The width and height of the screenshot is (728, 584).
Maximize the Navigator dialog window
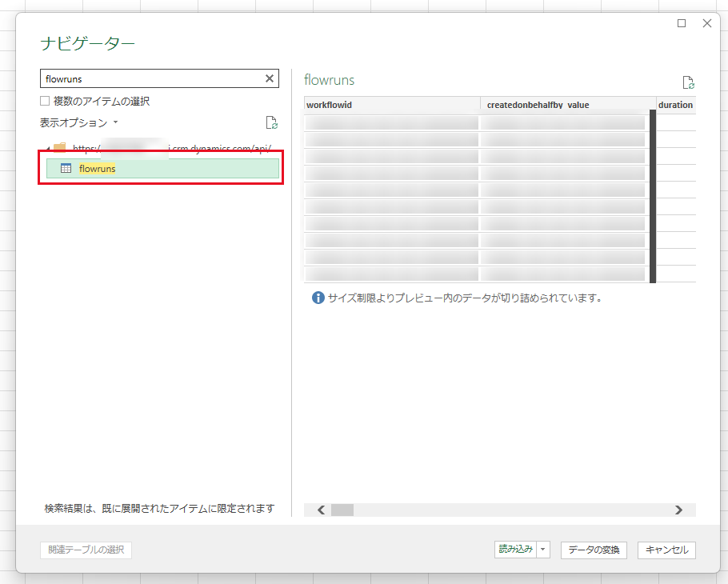click(x=682, y=23)
